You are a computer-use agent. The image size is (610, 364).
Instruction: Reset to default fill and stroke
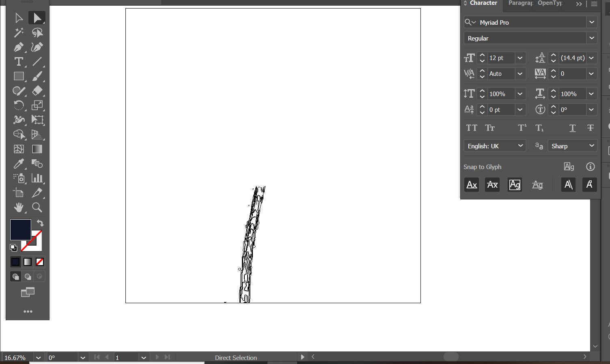pyautogui.click(x=13, y=248)
